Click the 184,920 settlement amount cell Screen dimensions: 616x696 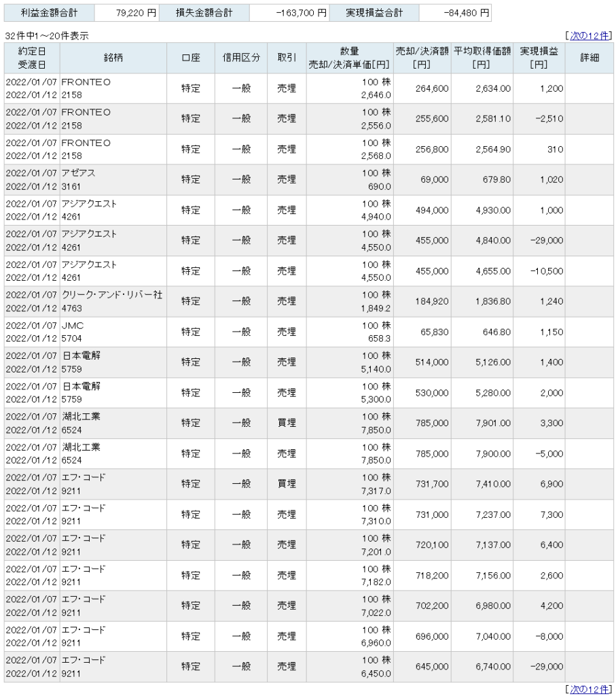pyautogui.click(x=432, y=301)
